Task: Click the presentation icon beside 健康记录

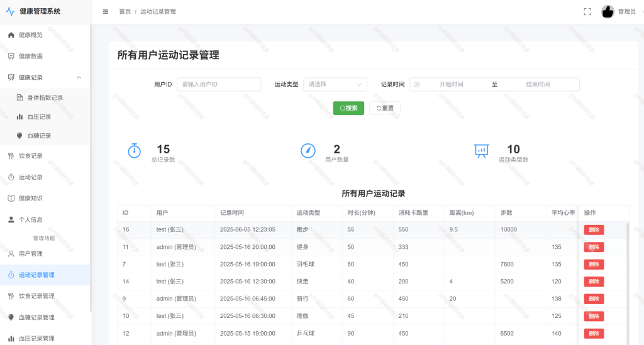Action: (x=11, y=77)
